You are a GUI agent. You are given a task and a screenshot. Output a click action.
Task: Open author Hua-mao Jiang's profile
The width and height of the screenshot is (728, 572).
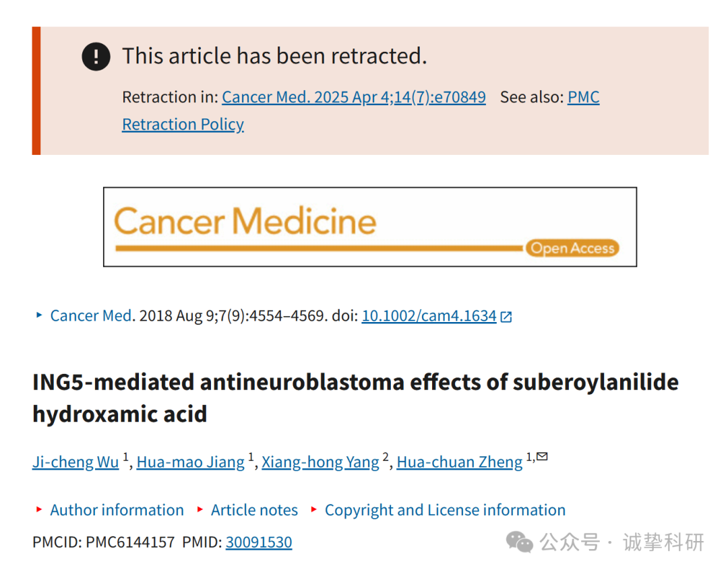(190, 462)
